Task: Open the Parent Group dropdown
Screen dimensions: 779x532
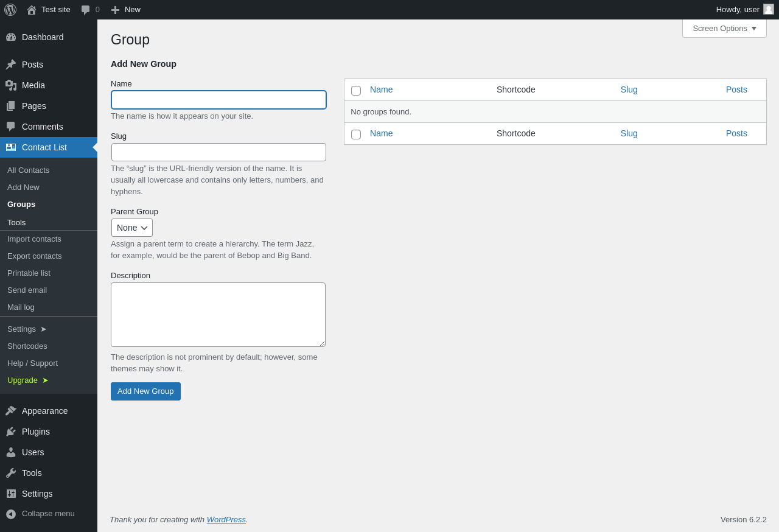Action: coord(132,228)
